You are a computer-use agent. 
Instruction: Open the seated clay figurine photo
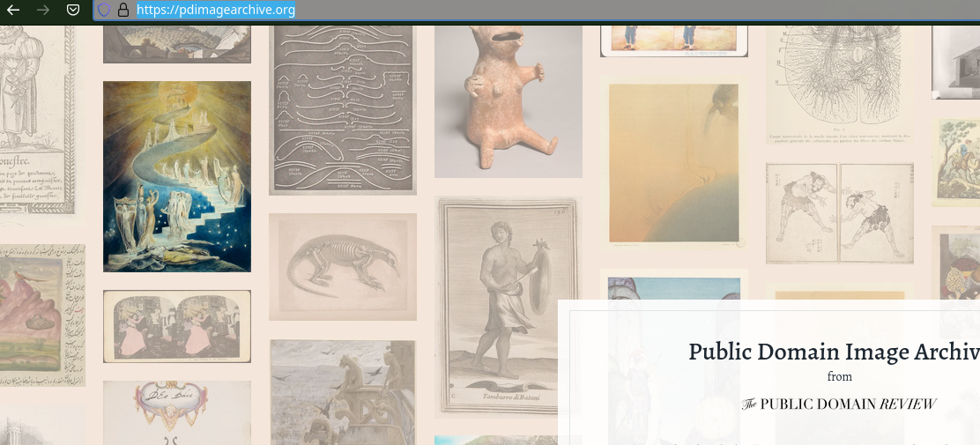point(509,101)
